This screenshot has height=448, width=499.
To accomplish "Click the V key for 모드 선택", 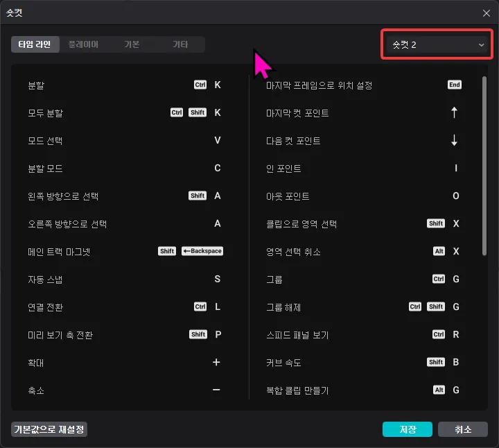I will (x=218, y=140).
